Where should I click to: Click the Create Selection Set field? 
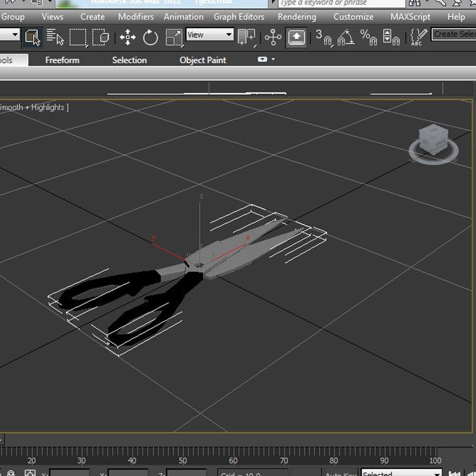point(454,34)
